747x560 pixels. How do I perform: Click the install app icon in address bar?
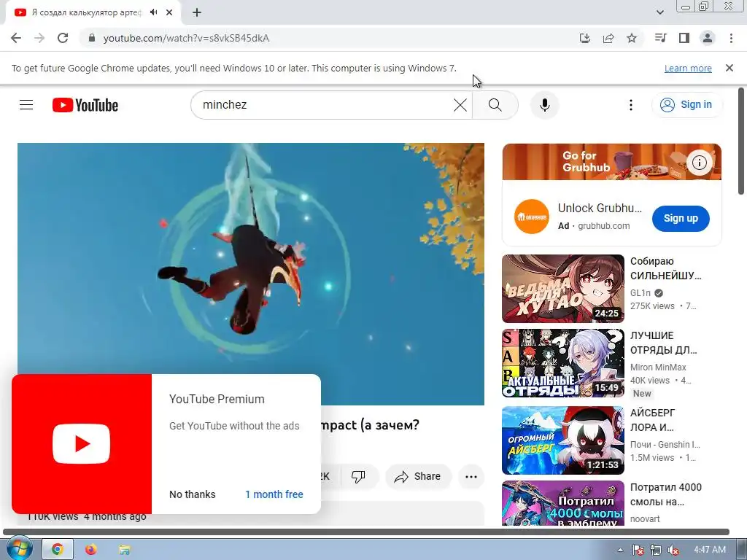pyautogui.click(x=585, y=38)
